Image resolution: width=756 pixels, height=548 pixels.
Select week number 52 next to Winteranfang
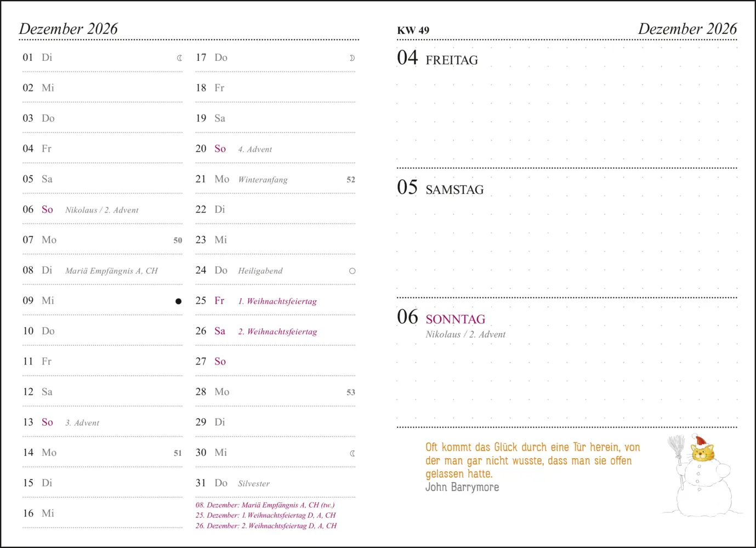click(351, 180)
